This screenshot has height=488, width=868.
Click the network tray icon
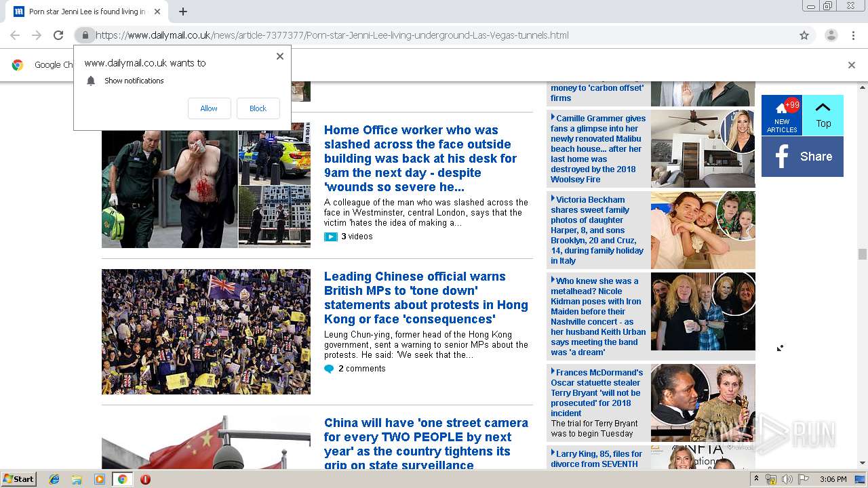coord(771,479)
